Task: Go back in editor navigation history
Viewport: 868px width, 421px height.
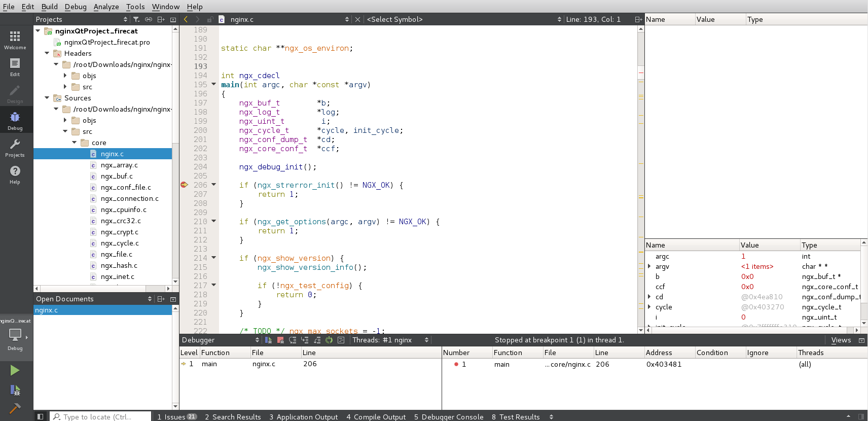Action: click(186, 19)
